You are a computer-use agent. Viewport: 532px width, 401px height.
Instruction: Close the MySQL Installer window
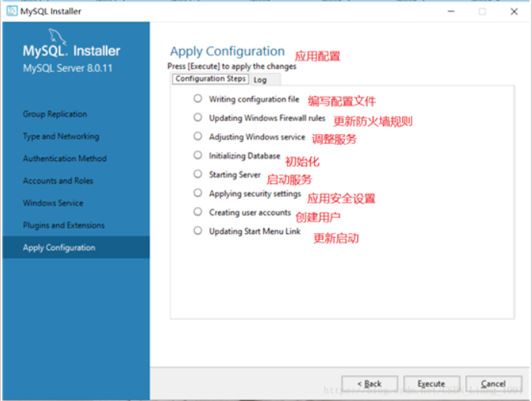514,12
